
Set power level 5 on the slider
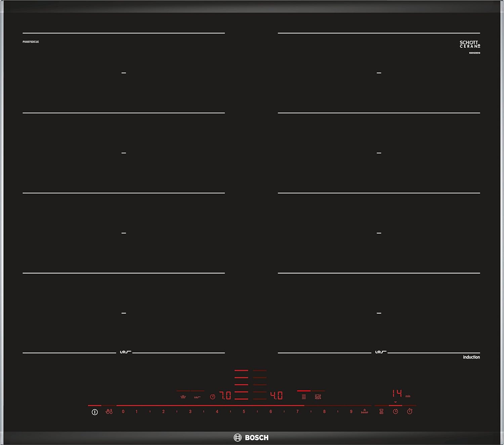point(244,411)
